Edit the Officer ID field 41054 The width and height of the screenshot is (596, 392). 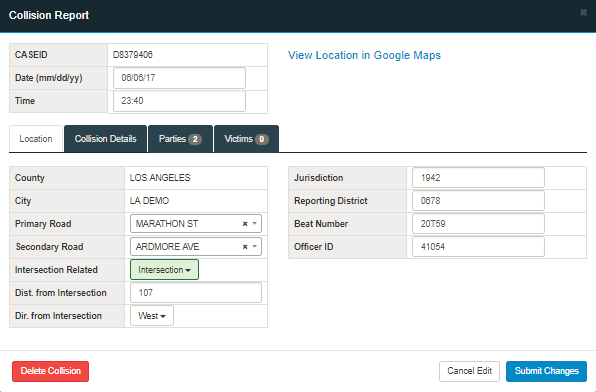click(478, 247)
